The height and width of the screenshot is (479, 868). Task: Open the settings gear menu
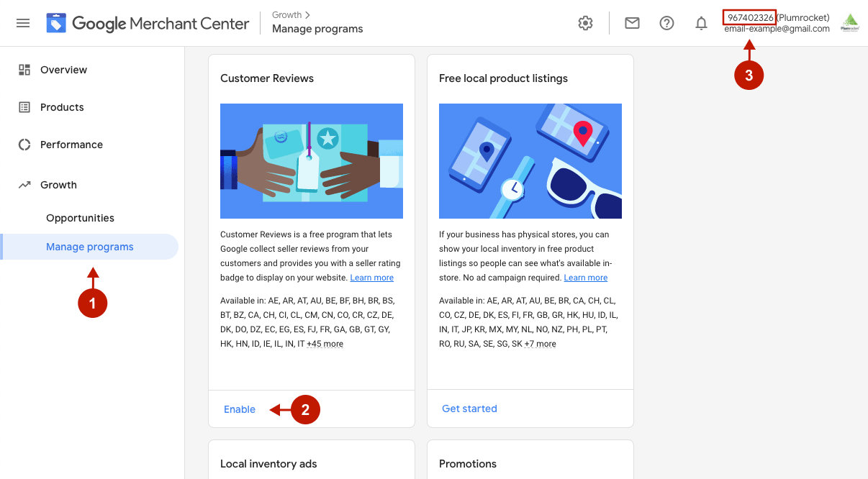[586, 23]
